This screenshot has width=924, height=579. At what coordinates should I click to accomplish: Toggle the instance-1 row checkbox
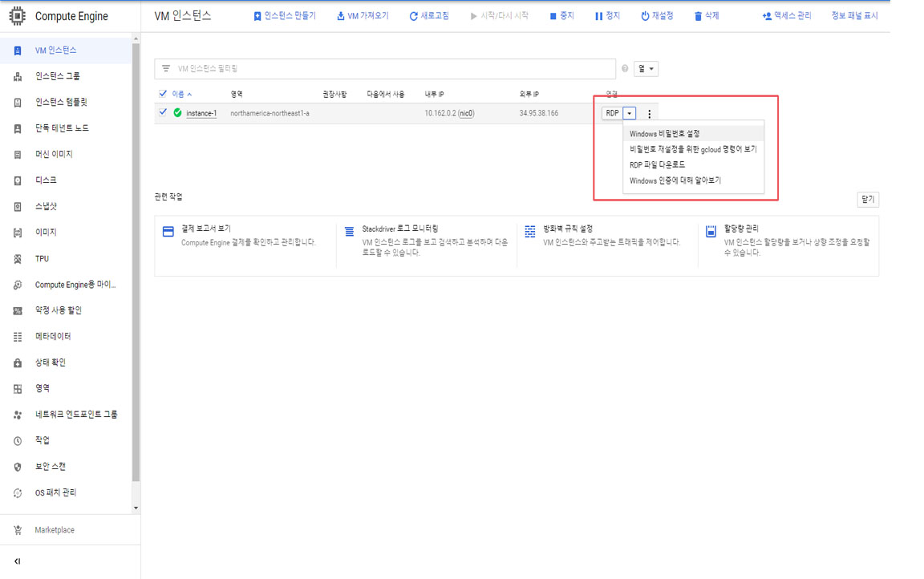point(163,112)
